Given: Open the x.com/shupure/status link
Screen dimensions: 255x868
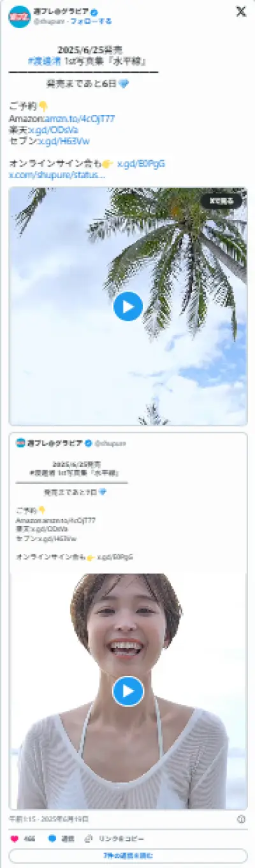Looking at the screenshot, I should click(x=57, y=174).
